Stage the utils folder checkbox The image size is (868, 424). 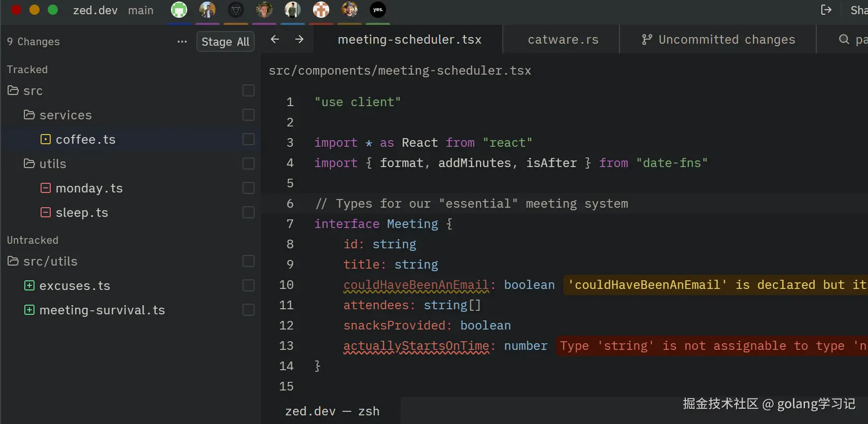coord(249,164)
